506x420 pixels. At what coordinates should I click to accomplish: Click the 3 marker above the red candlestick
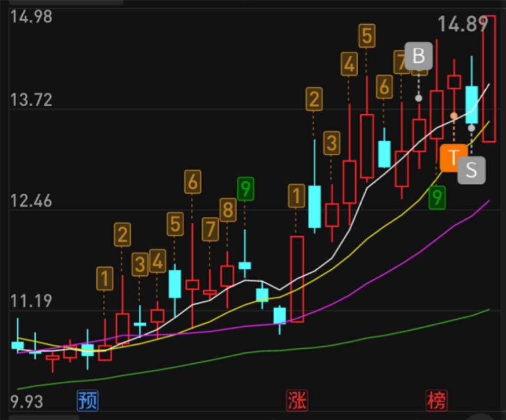pyautogui.click(x=332, y=143)
